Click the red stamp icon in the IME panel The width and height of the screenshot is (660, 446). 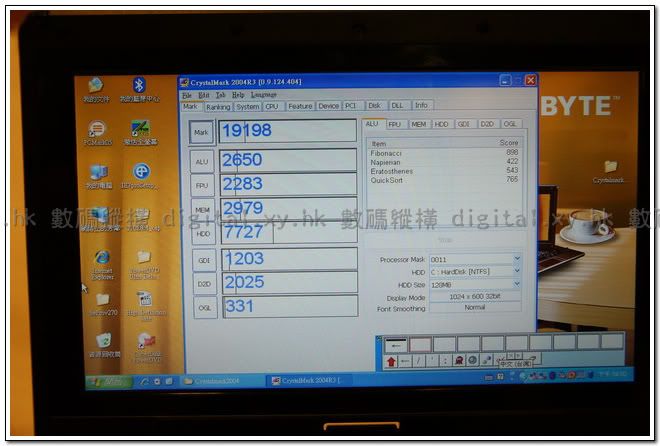[x=458, y=361]
